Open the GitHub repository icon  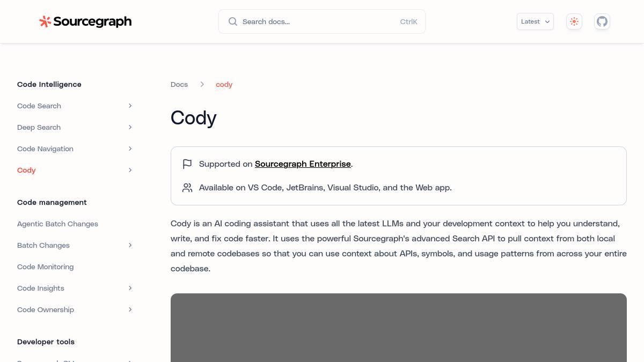[x=602, y=21]
